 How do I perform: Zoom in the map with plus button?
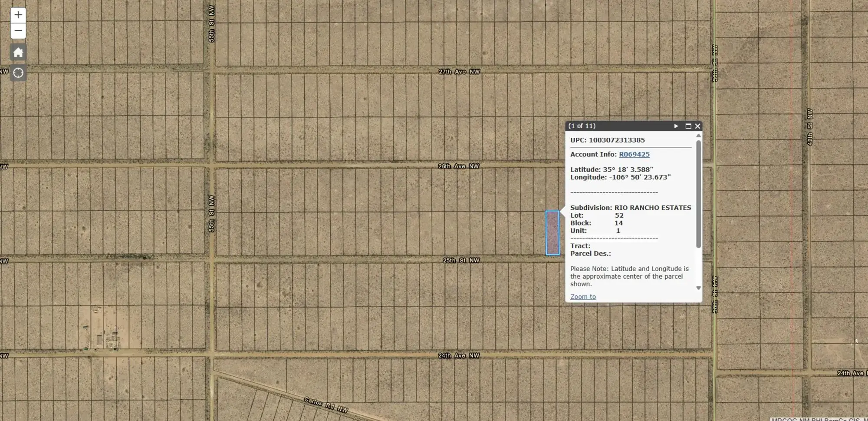pos(18,15)
